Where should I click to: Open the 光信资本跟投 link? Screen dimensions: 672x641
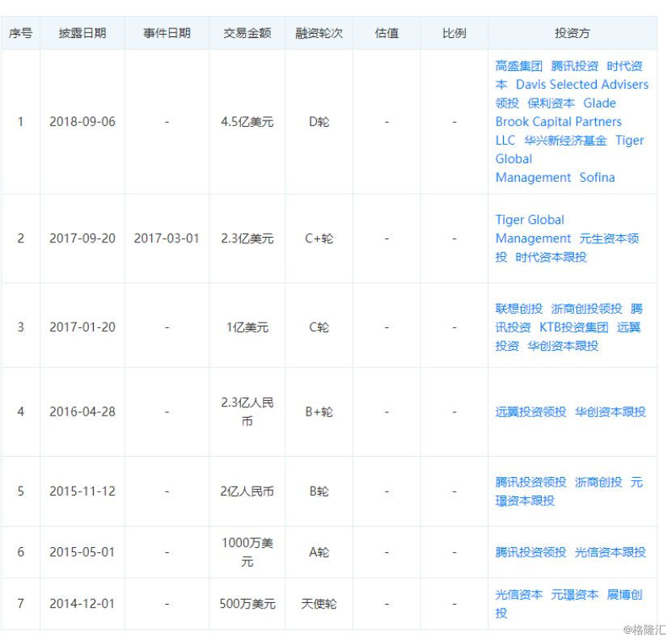point(611,552)
